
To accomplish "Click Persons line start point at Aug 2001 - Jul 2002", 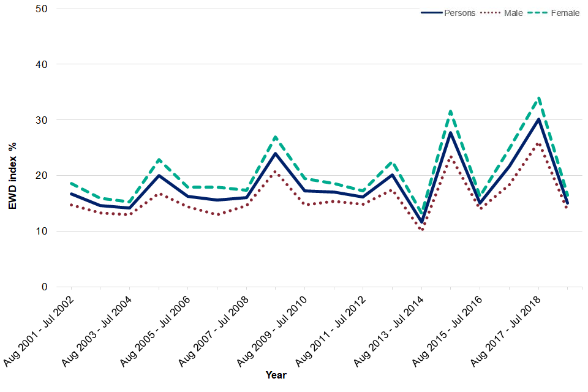I will click(71, 194).
